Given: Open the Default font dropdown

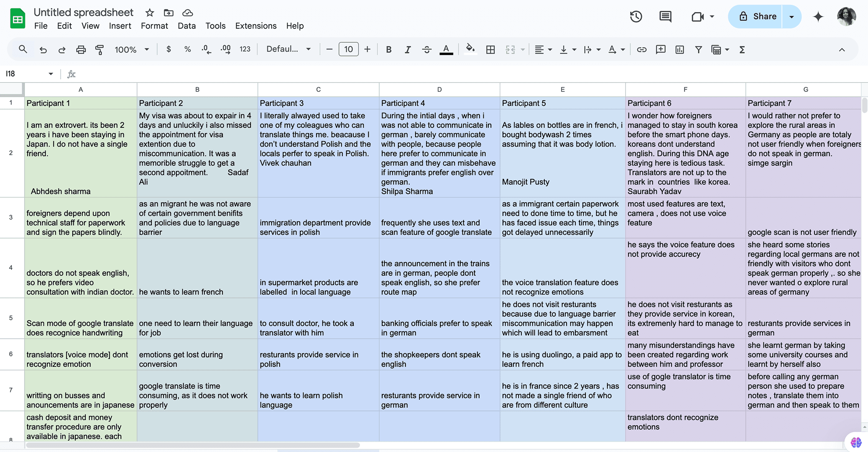Looking at the screenshot, I should 288,49.
